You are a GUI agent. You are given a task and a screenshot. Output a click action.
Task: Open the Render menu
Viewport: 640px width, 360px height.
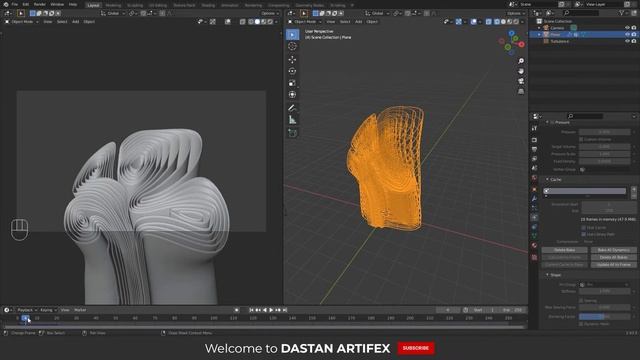point(40,4)
